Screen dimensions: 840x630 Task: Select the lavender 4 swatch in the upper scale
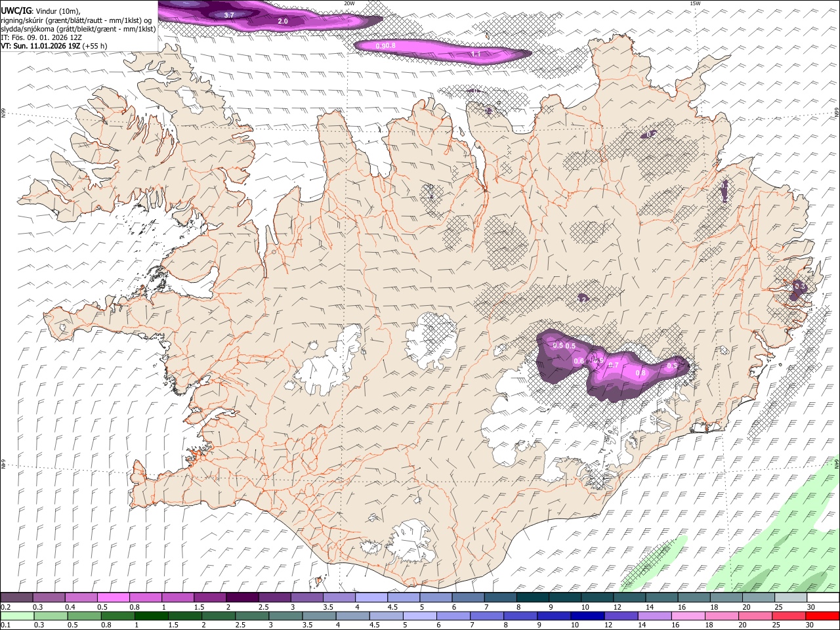[371, 598]
